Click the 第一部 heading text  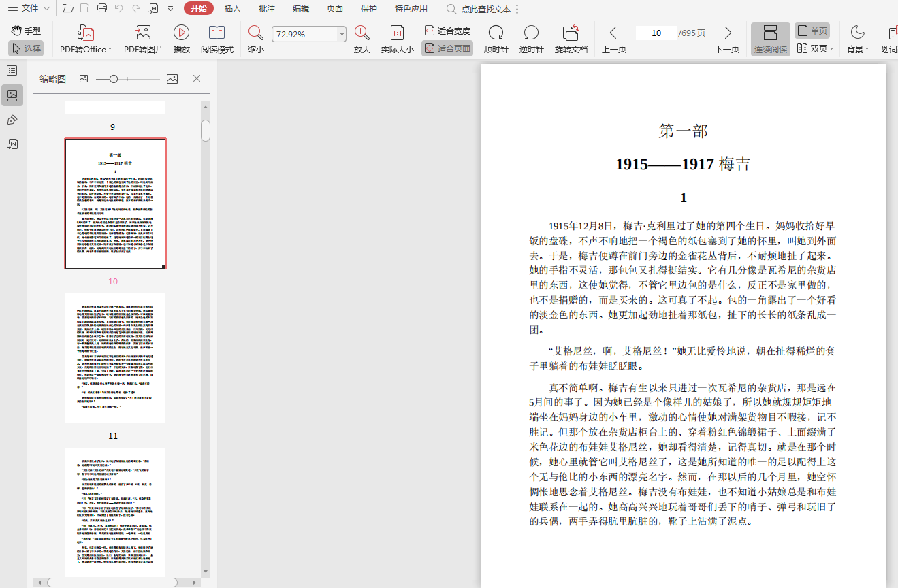684,131
